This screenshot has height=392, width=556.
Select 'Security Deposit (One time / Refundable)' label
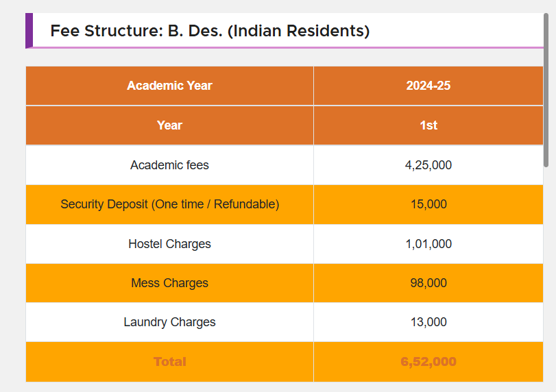(x=170, y=204)
